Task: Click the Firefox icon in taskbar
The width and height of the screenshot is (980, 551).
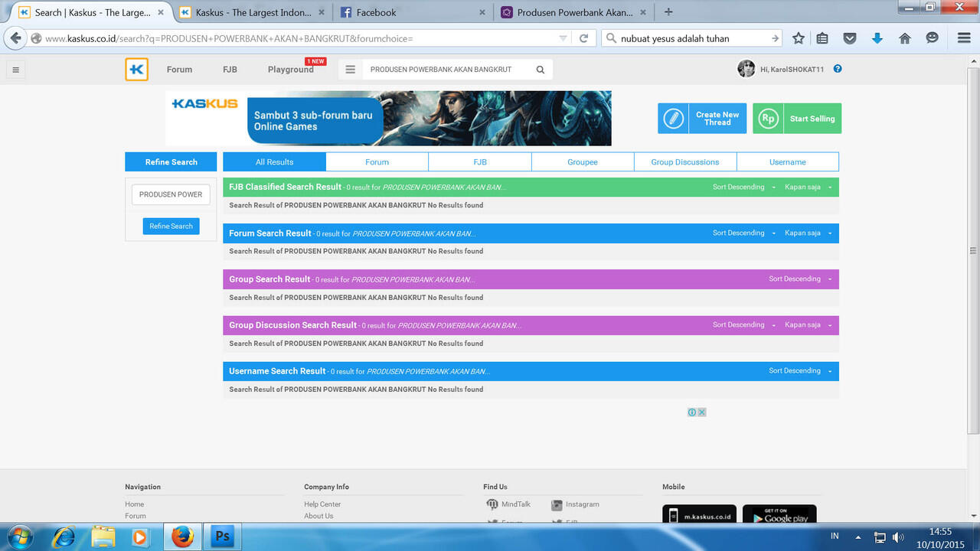Action: coord(182,536)
